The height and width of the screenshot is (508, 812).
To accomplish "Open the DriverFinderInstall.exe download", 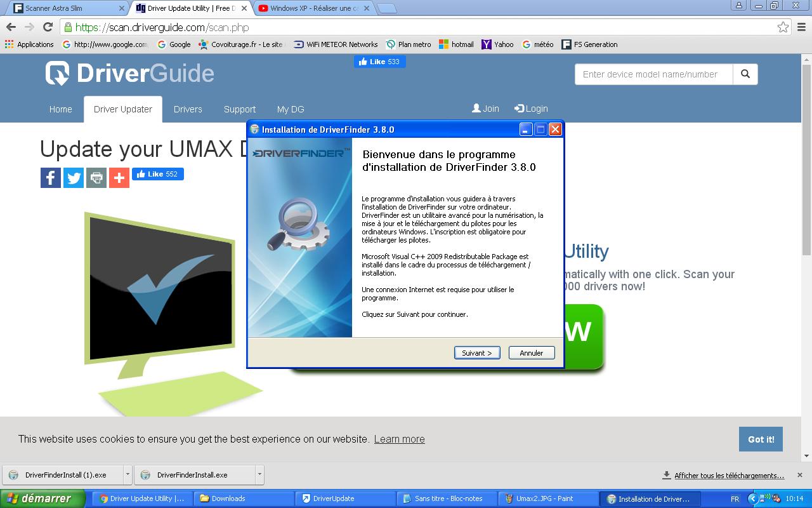I will click(x=194, y=474).
